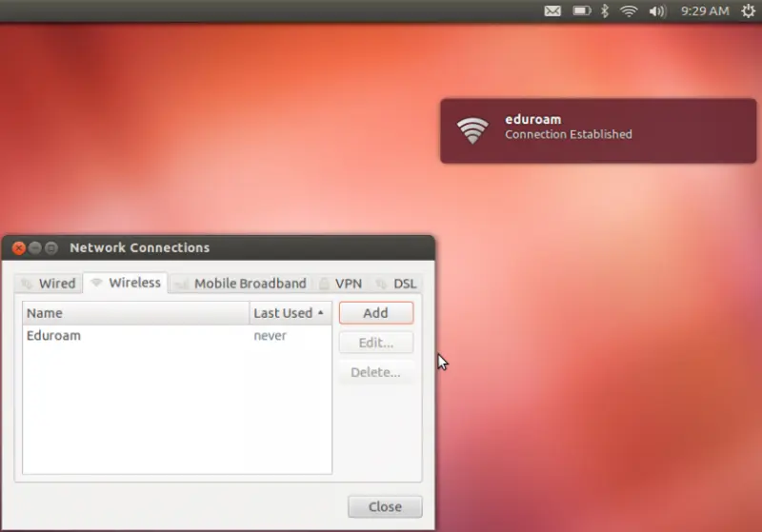Go to the VPN tab
Screen dimensions: 762x532
(340, 284)
